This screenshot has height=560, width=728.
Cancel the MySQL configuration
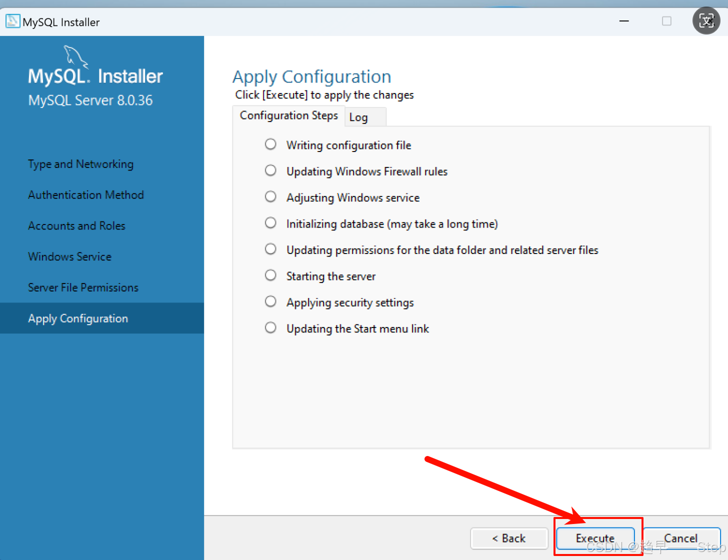pyautogui.click(x=681, y=538)
